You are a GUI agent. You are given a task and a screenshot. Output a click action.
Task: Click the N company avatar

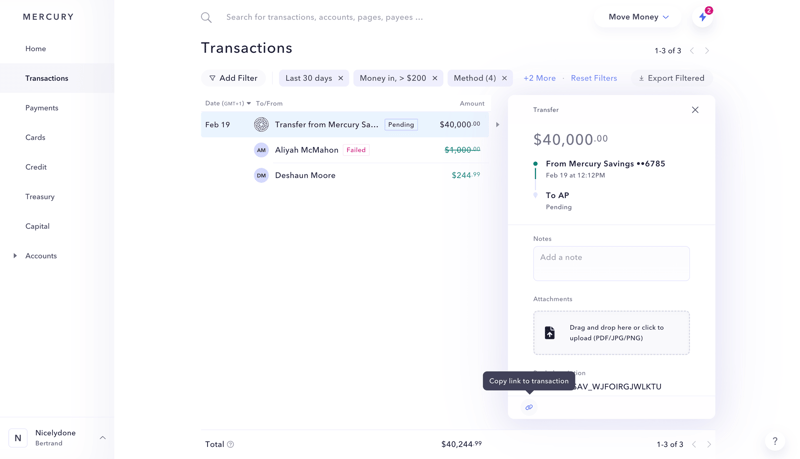click(x=18, y=438)
